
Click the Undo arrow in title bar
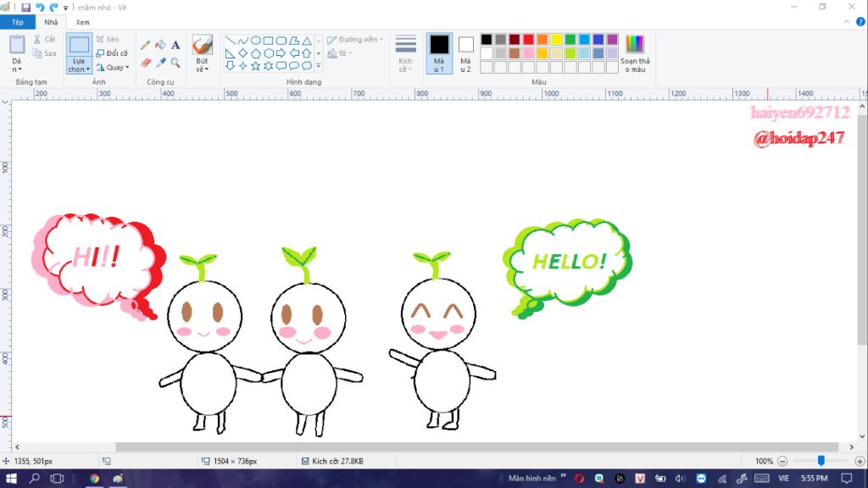(40, 7)
